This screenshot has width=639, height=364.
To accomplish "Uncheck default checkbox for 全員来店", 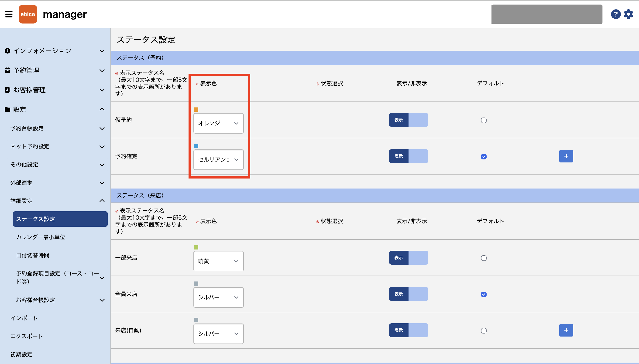I will click(x=484, y=294).
